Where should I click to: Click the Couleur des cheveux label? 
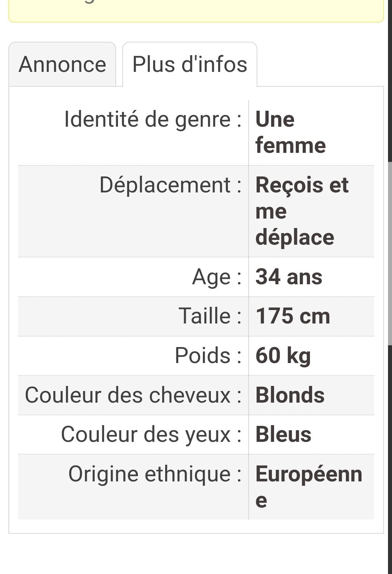[133, 395]
